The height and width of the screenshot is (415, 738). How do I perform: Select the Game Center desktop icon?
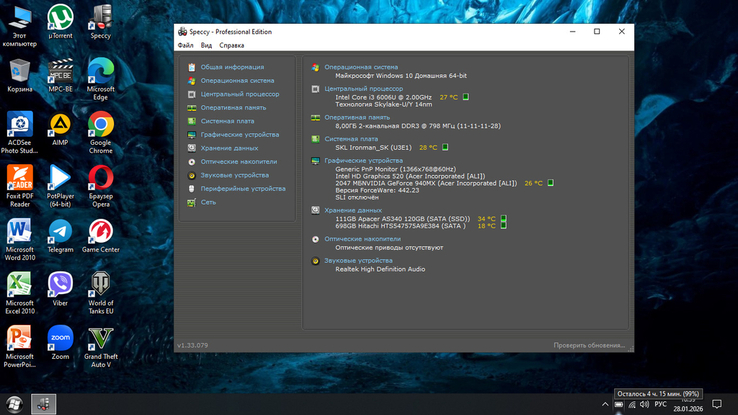pos(101,236)
